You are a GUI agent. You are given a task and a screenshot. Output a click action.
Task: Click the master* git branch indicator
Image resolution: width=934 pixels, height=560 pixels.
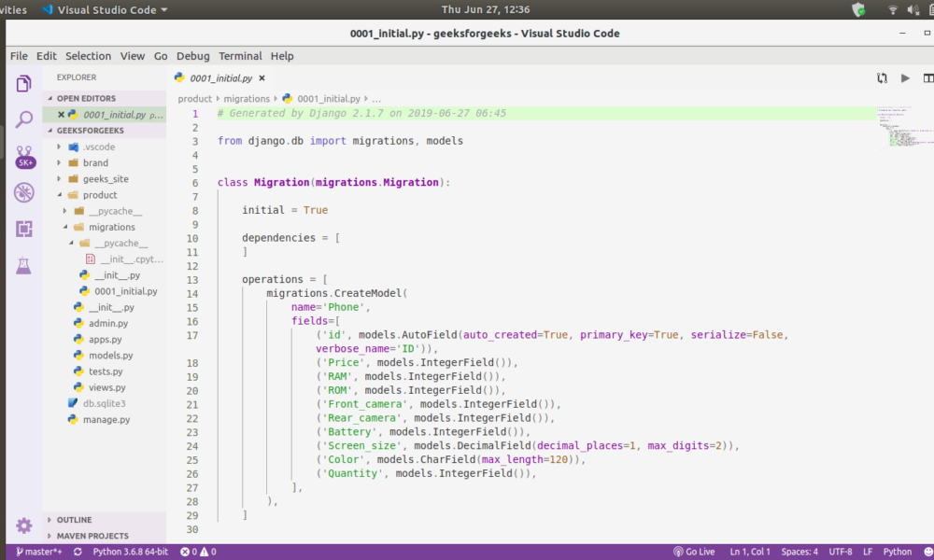coord(38,552)
